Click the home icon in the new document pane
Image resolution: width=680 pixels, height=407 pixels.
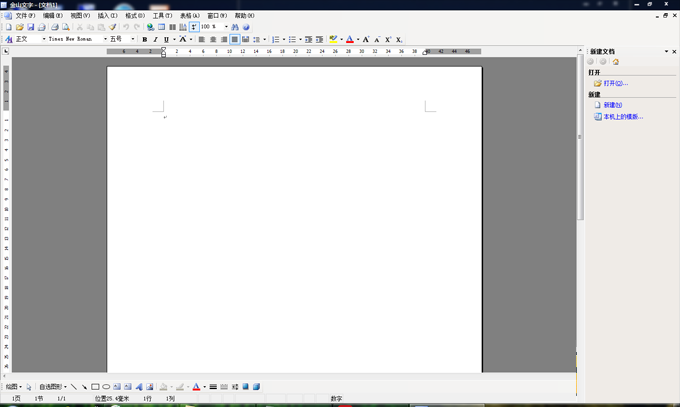click(x=615, y=62)
